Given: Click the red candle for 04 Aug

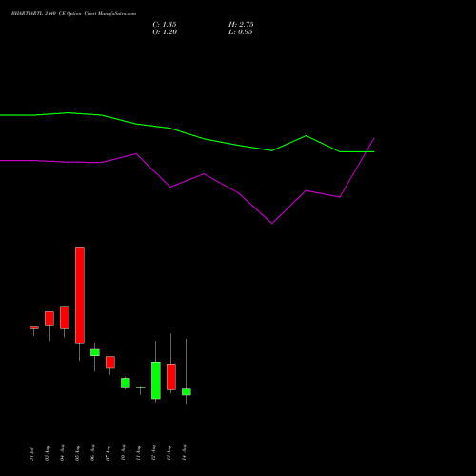Looking at the screenshot, I should click(65, 317).
